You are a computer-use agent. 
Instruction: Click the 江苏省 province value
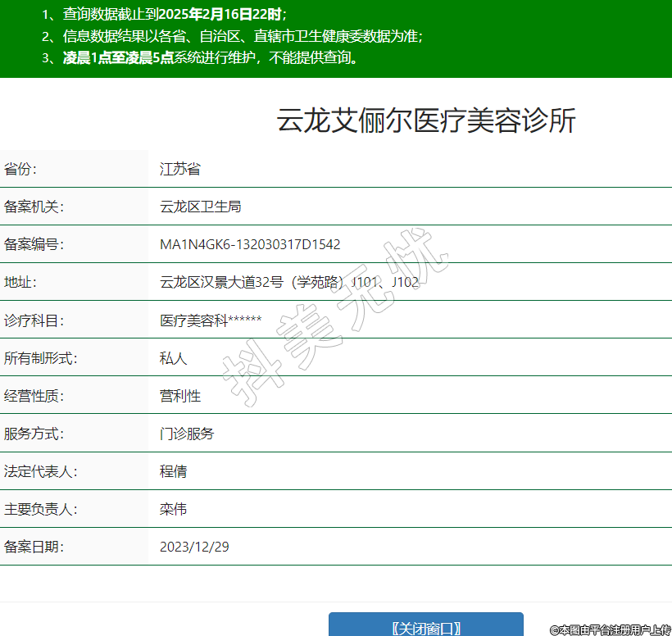(x=180, y=169)
